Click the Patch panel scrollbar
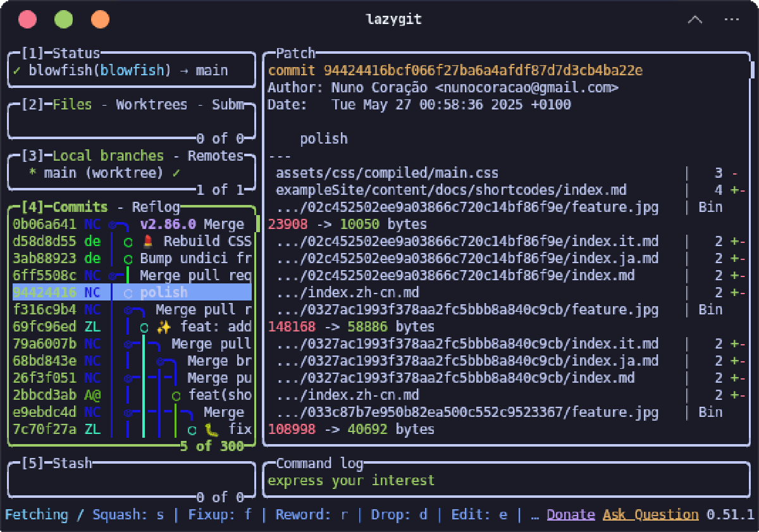 coord(752,70)
